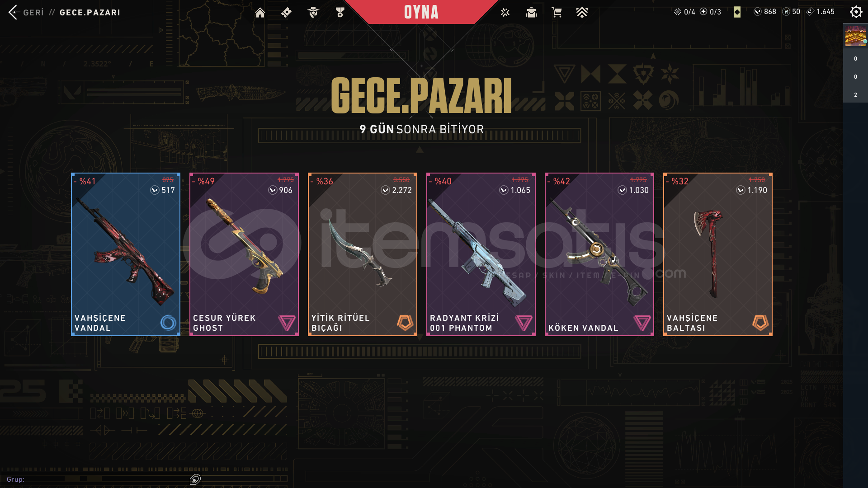Screen dimensions: 868x488
Task: Open the settings gear icon
Action: (856, 12)
